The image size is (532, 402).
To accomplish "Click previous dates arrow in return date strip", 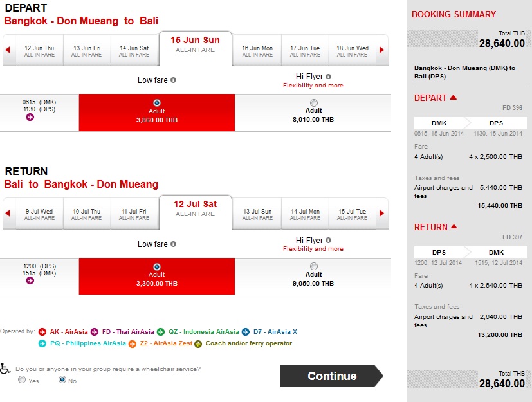I will pos(8,213).
